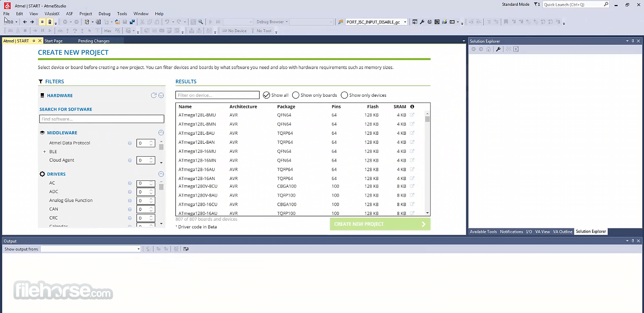Click the info icon in results header
The width and height of the screenshot is (644, 313).
[x=412, y=107]
